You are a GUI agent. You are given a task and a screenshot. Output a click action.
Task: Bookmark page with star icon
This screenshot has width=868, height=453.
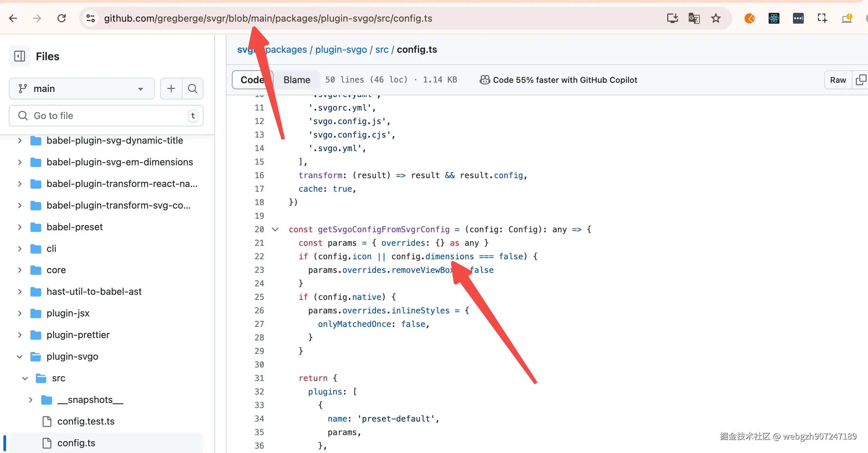[716, 18]
